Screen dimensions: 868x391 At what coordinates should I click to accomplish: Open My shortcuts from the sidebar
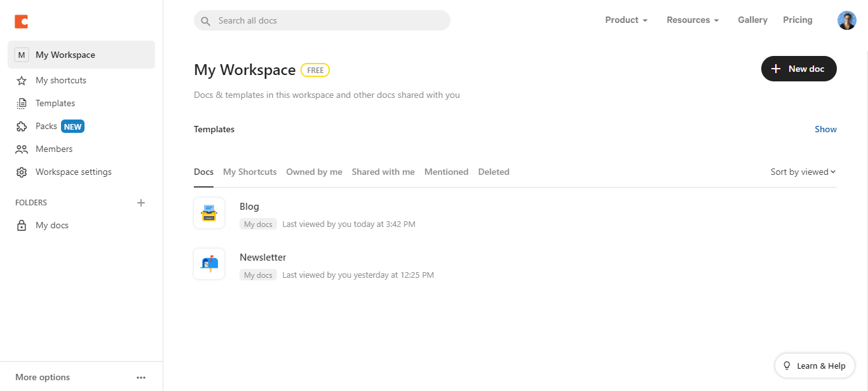click(60, 80)
